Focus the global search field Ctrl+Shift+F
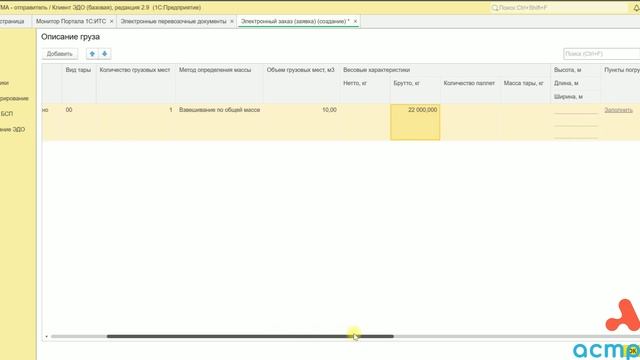 (x=559, y=8)
